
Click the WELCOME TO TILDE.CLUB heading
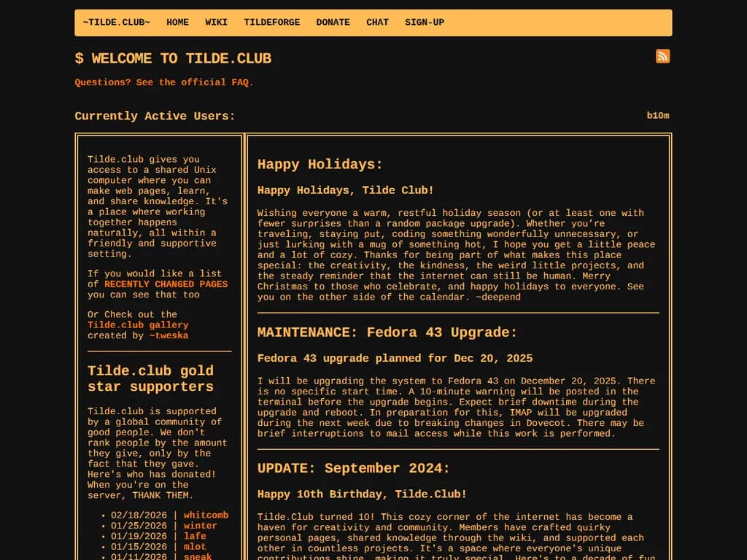pyautogui.click(x=173, y=58)
